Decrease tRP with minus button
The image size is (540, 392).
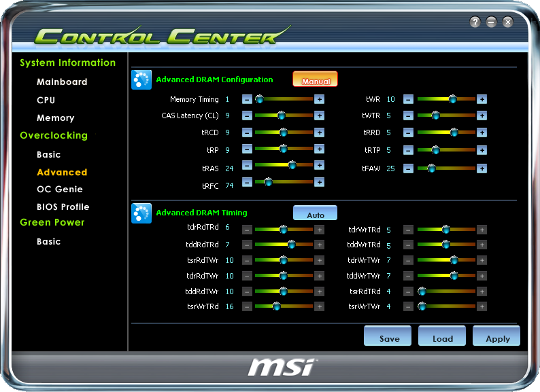point(247,149)
